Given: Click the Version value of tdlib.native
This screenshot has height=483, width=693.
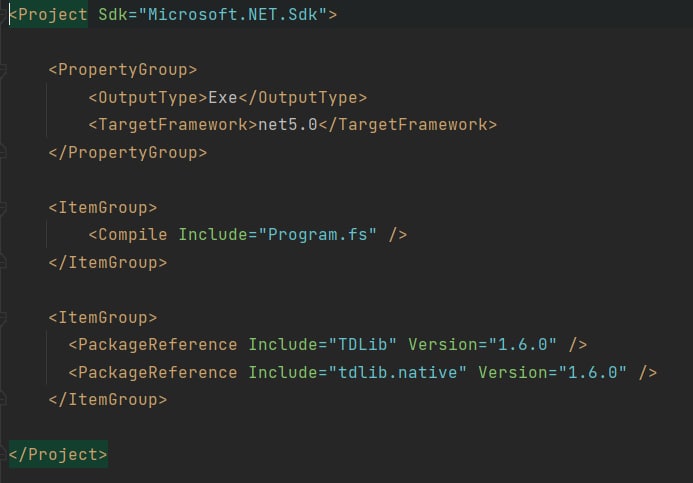Looking at the screenshot, I should click(x=592, y=373).
